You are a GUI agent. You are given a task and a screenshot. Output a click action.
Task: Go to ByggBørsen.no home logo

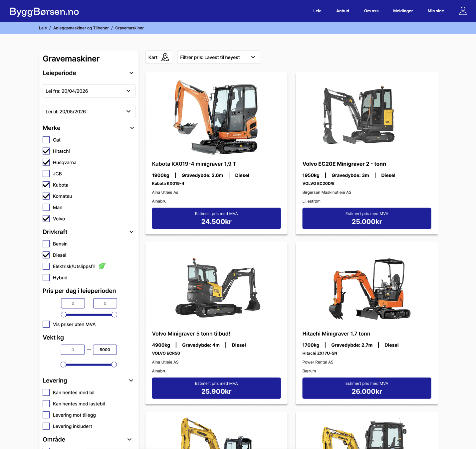44,12
